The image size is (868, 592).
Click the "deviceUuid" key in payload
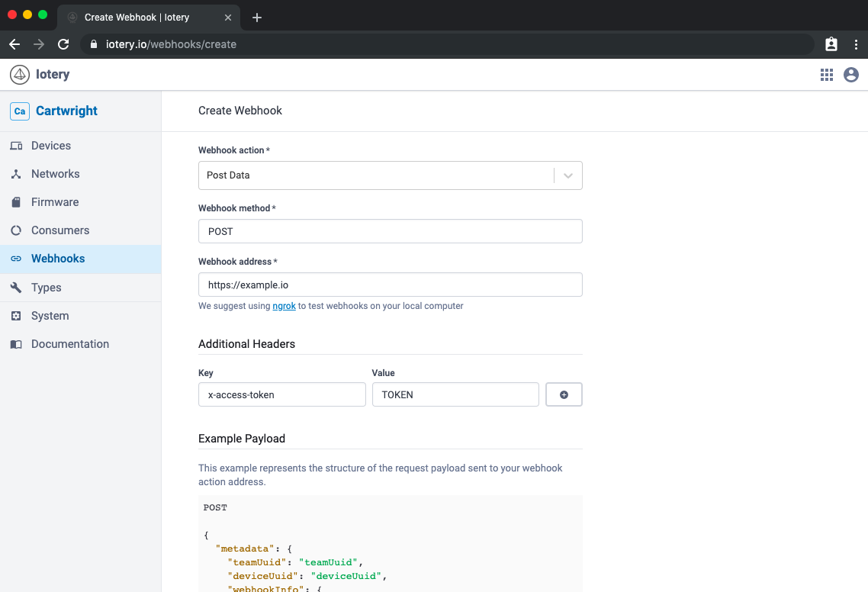pyautogui.click(x=263, y=576)
